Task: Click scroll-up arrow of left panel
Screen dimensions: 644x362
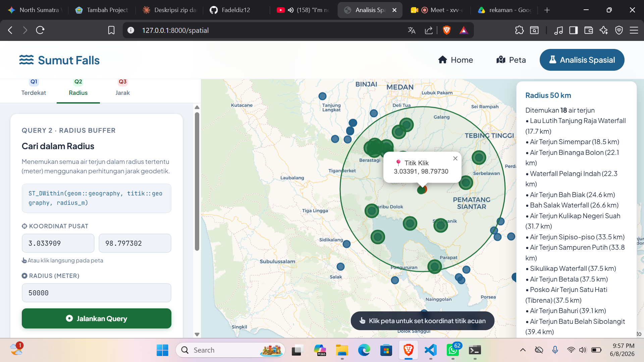Action: [197, 108]
